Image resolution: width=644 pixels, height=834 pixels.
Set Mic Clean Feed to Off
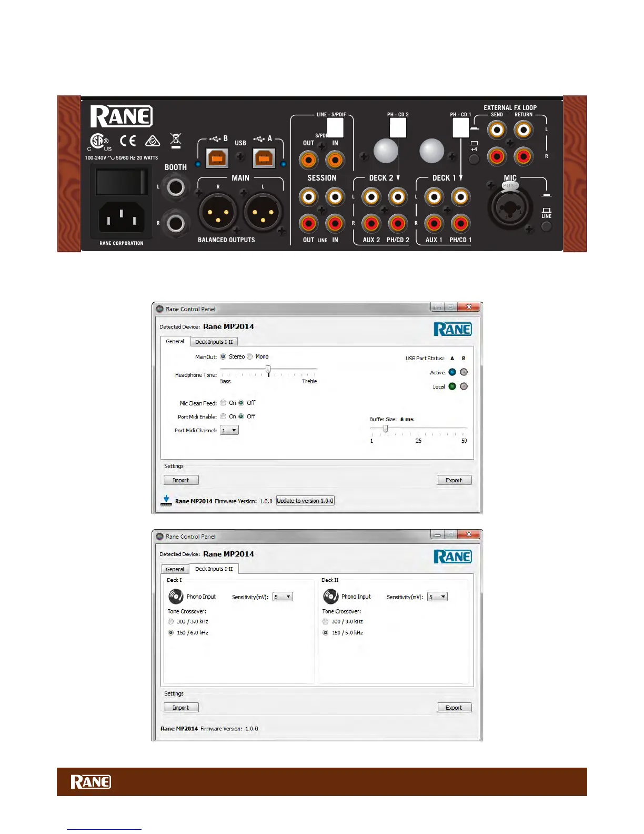pos(241,403)
